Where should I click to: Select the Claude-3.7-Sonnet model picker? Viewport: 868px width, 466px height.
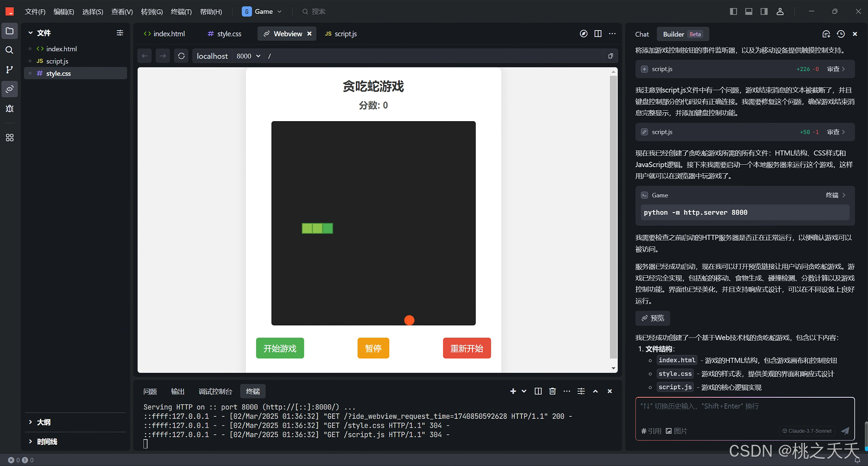coord(807,431)
